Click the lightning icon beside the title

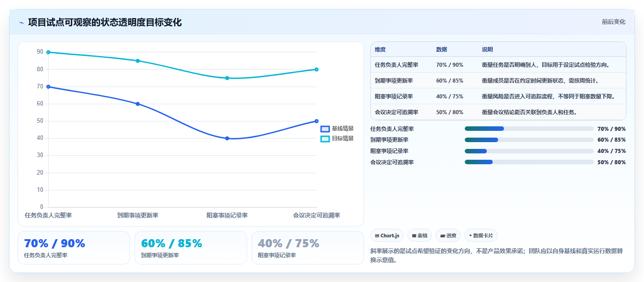(21, 23)
